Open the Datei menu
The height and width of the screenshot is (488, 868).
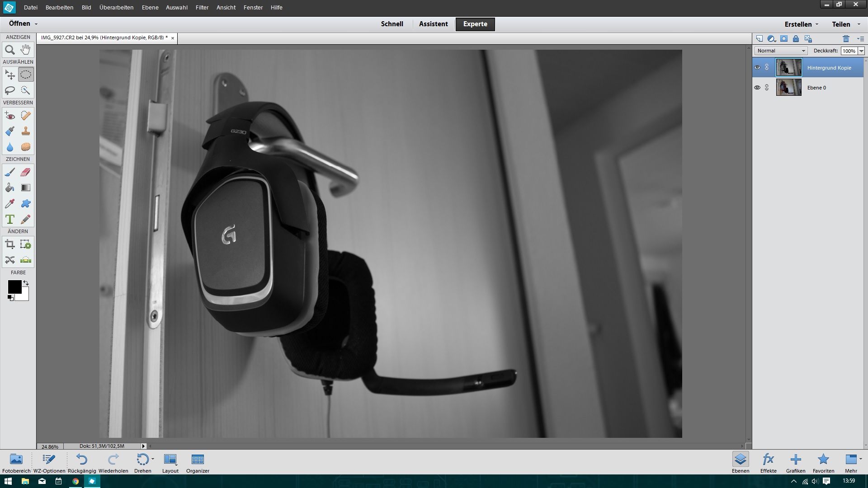click(x=31, y=8)
